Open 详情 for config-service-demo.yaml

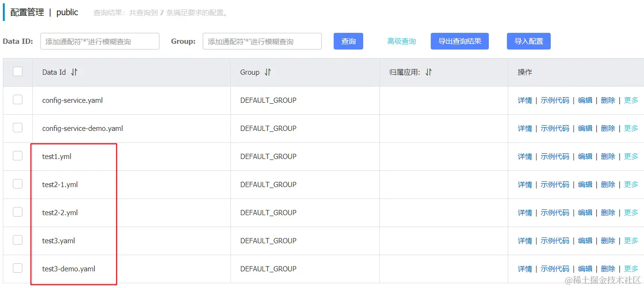click(x=525, y=129)
